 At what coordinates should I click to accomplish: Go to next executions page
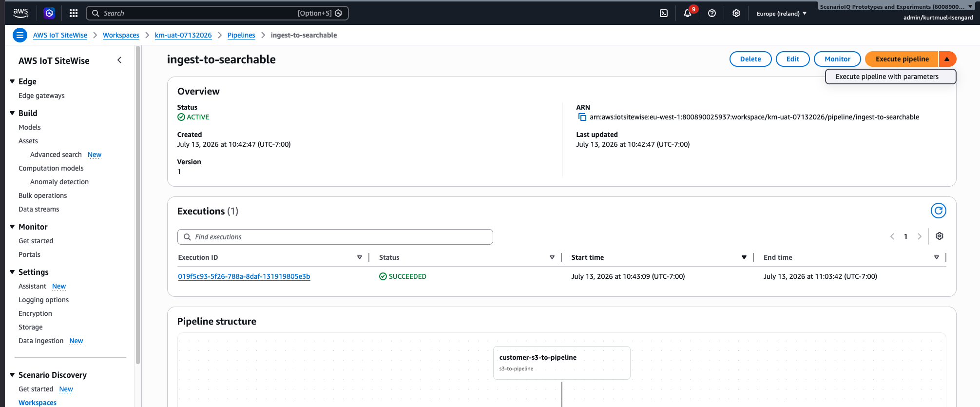(920, 236)
